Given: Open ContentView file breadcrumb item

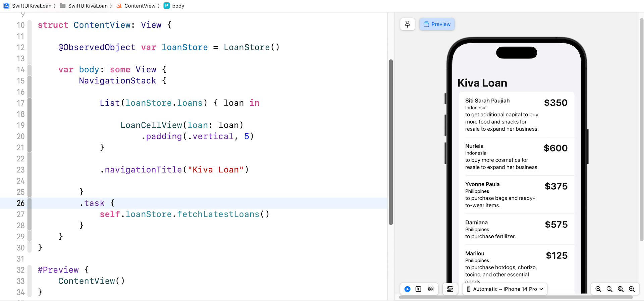Looking at the screenshot, I should click(140, 6).
